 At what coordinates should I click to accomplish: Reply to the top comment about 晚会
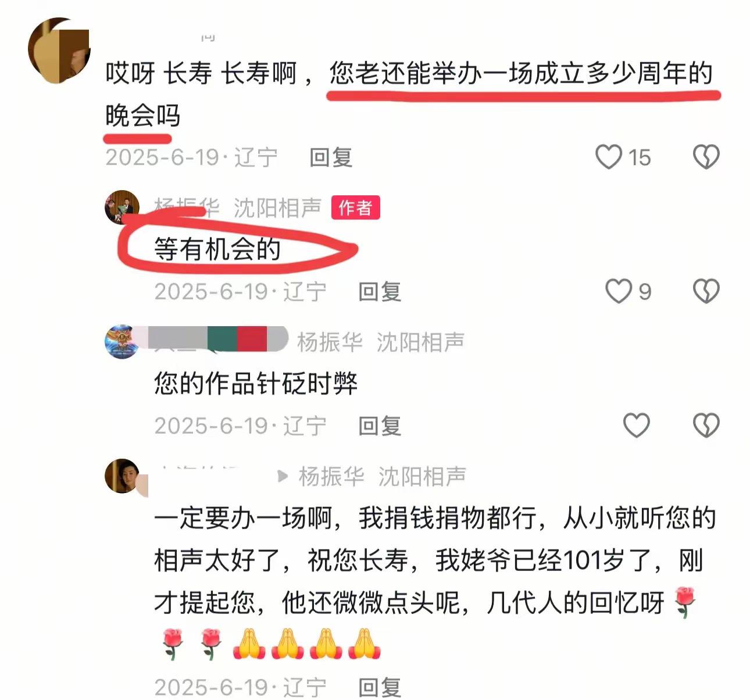tap(331, 158)
